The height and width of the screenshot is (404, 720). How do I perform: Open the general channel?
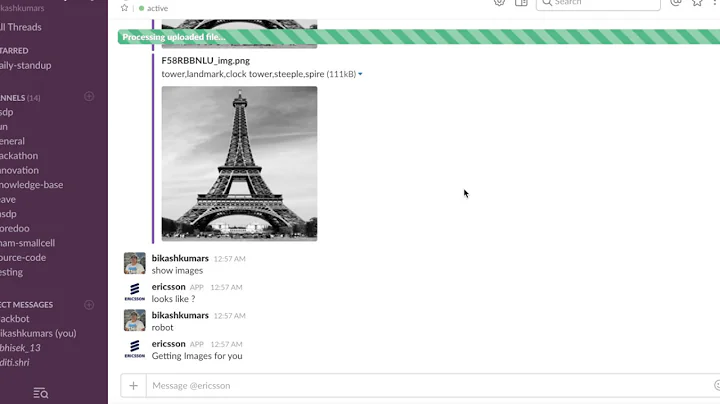click(12, 141)
